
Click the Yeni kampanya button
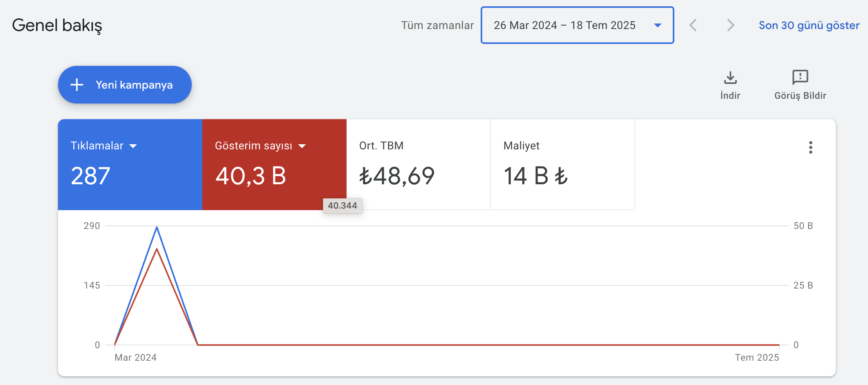pyautogui.click(x=125, y=85)
